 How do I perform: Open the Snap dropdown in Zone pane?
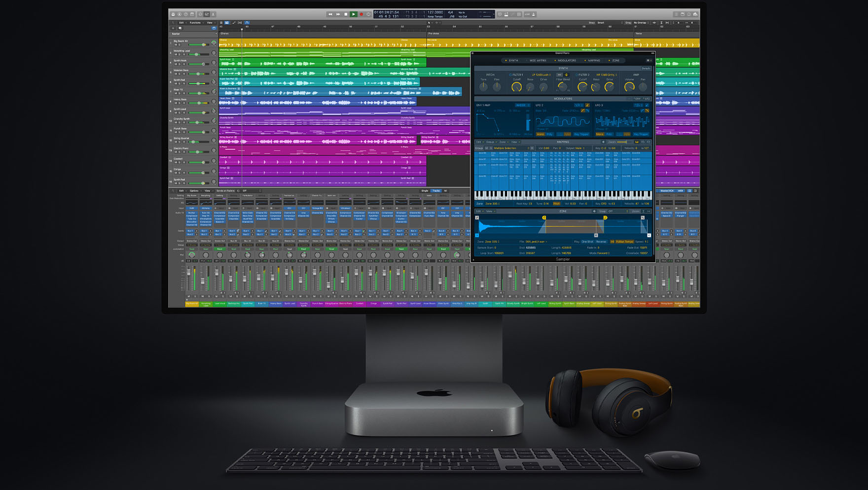[x=618, y=211]
